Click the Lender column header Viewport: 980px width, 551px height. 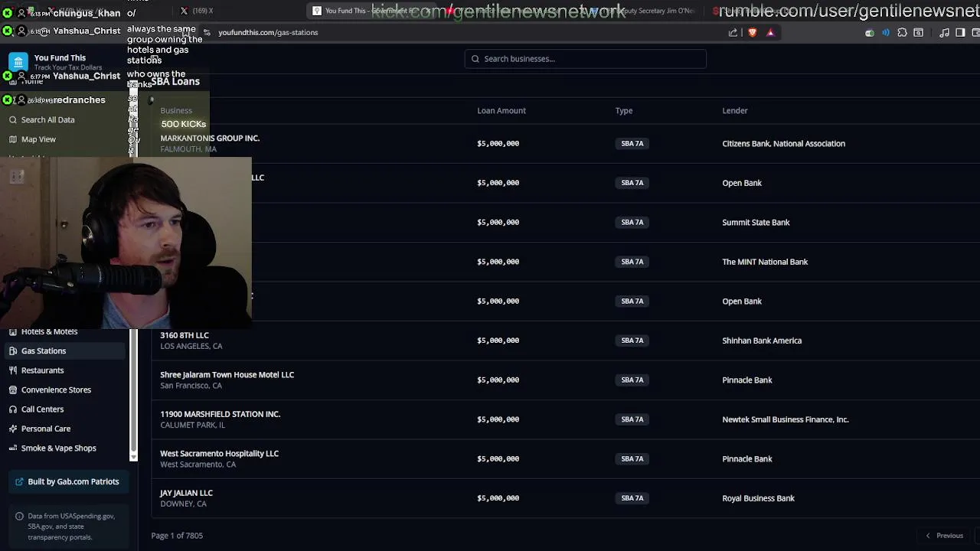[x=735, y=110]
